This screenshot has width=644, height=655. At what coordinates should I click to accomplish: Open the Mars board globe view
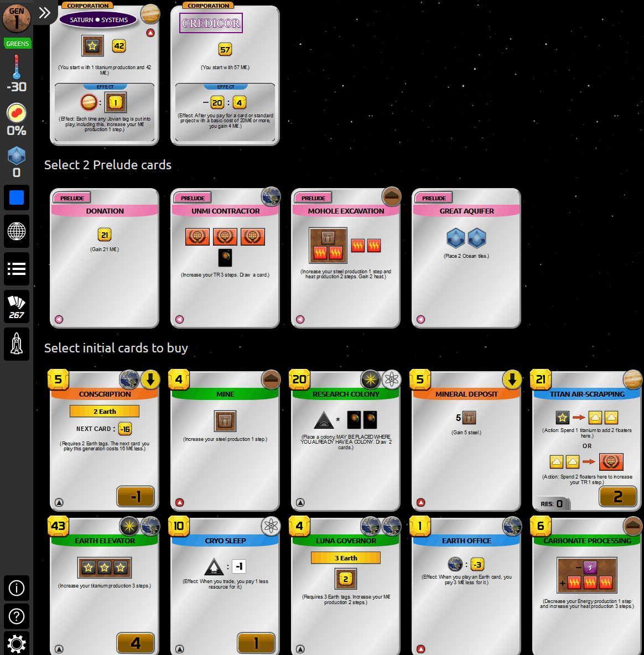(16, 232)
